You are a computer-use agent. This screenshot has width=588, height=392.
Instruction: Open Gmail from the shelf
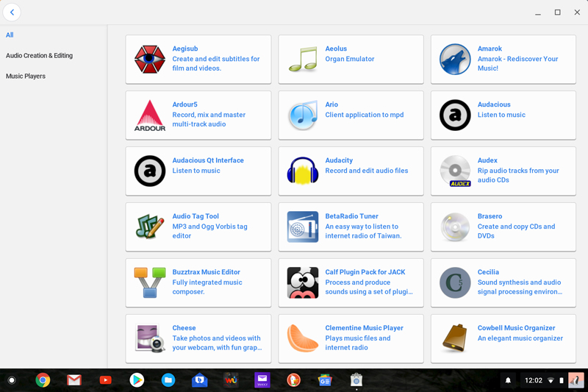[x=74, y=380]
